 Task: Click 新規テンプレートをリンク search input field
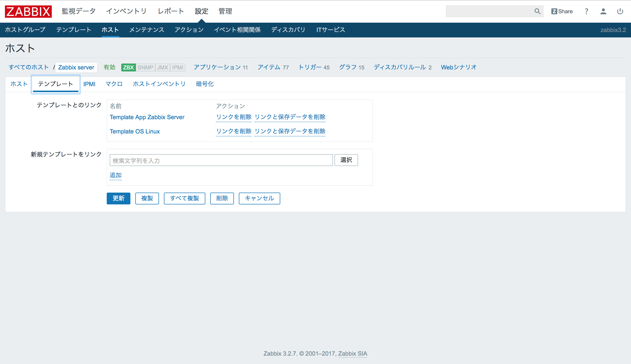pos(221,160)
